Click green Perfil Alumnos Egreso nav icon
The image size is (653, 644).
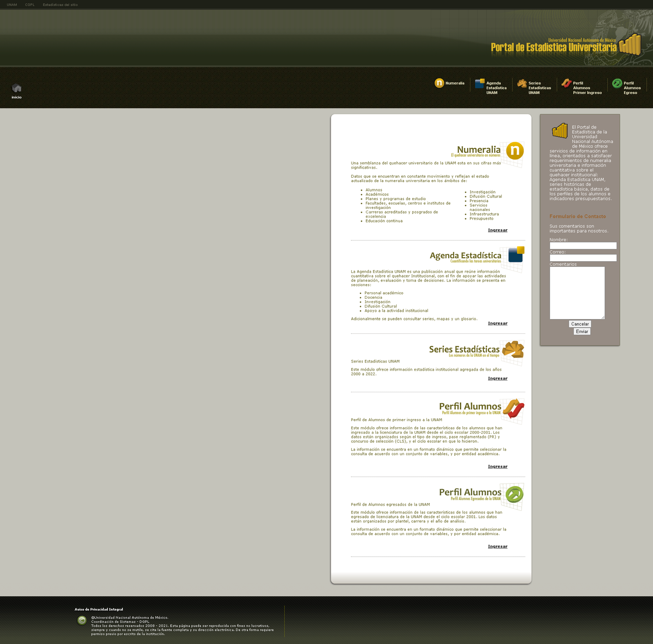617,84
